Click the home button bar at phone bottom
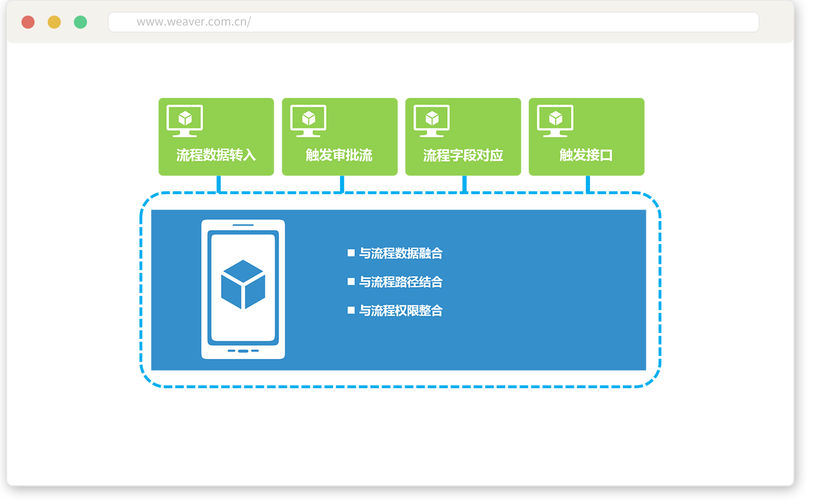 coord(243,351)
